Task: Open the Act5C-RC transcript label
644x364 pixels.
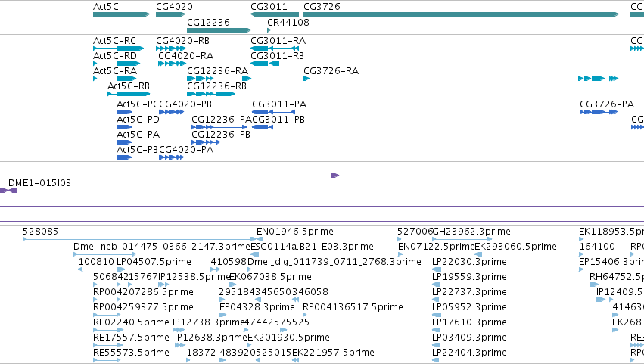Action: point(114,41)
